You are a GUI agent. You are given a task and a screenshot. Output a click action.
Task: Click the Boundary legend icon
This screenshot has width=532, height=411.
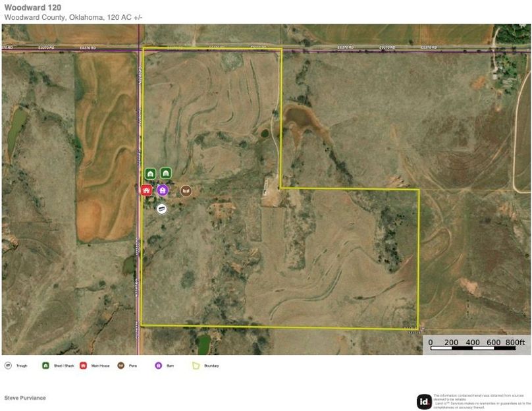point(196,365)
